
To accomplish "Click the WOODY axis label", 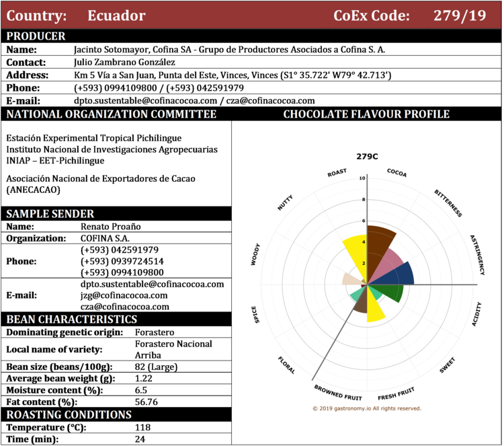I will (255, 254).
